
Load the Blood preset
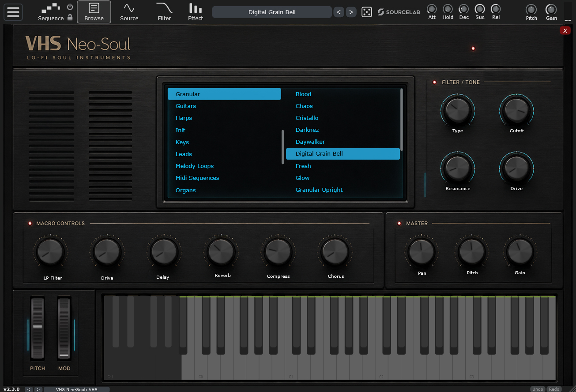tap(343, 94)
